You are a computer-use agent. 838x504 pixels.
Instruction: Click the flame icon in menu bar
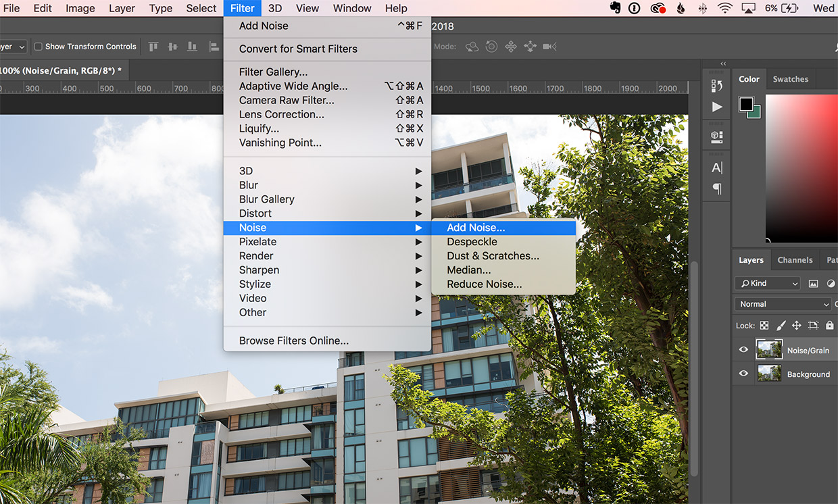pyautogui.click(x=681, y=8)
